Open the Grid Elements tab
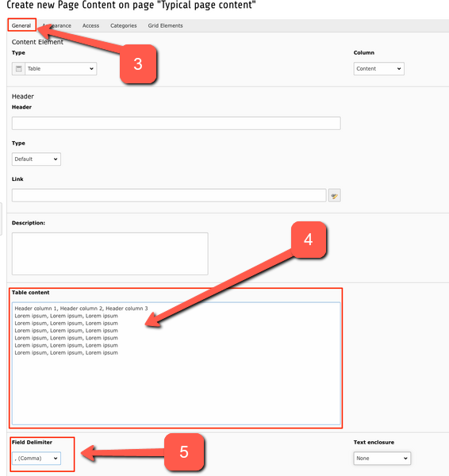 166,25
